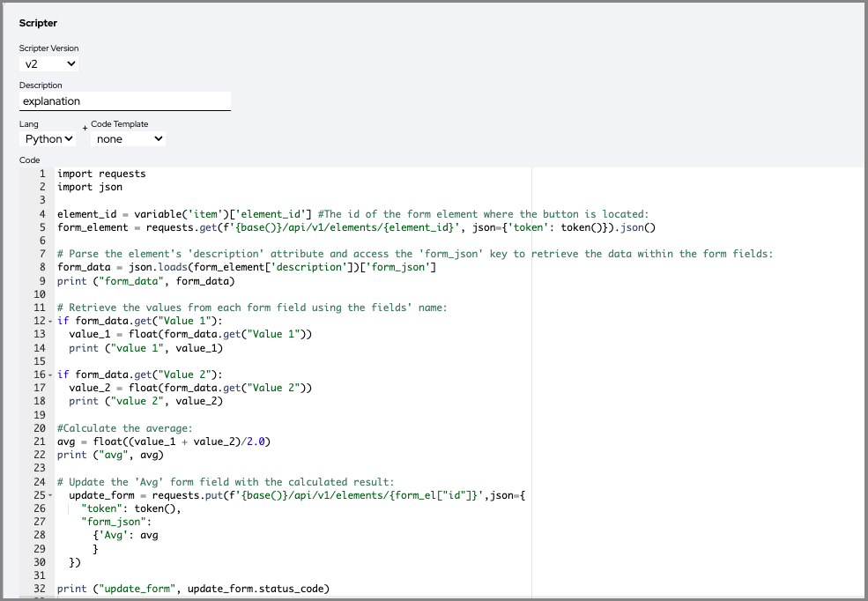Fold the 'Value 2' if block at line 16
The image size is (868, 601).
49,375
